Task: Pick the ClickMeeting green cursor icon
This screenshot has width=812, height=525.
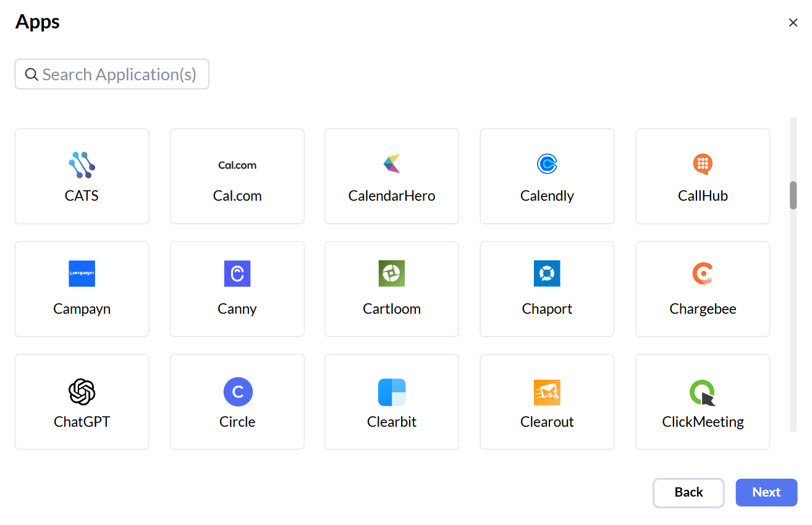Action: click(x=703, y=393)
